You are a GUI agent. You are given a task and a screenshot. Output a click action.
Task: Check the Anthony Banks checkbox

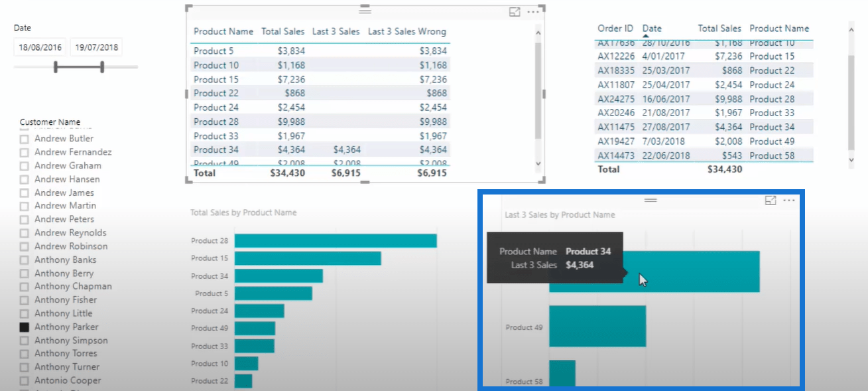pyautogui.click(x=25, y=260)
